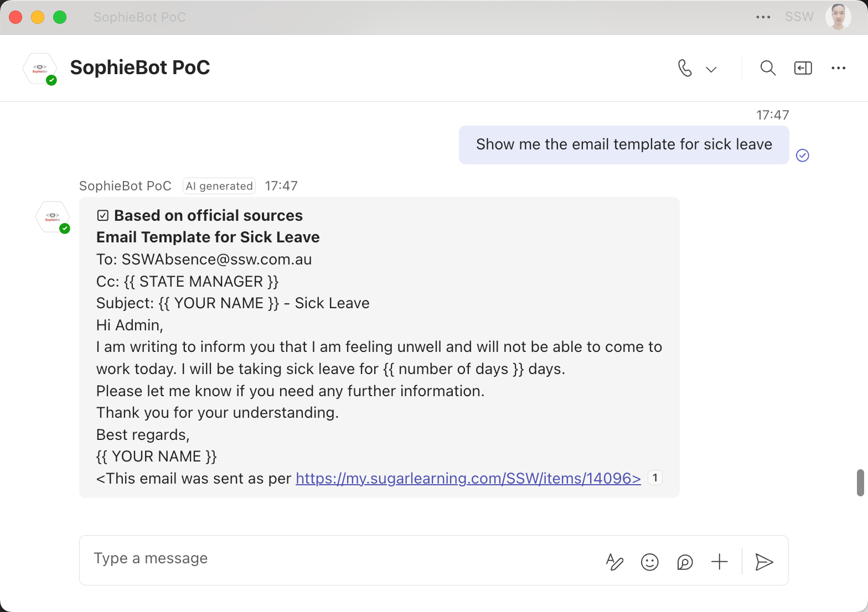Open more chat options in header
Image resolution: width=868 pixels, height=612 pixels.
point(838,68)
